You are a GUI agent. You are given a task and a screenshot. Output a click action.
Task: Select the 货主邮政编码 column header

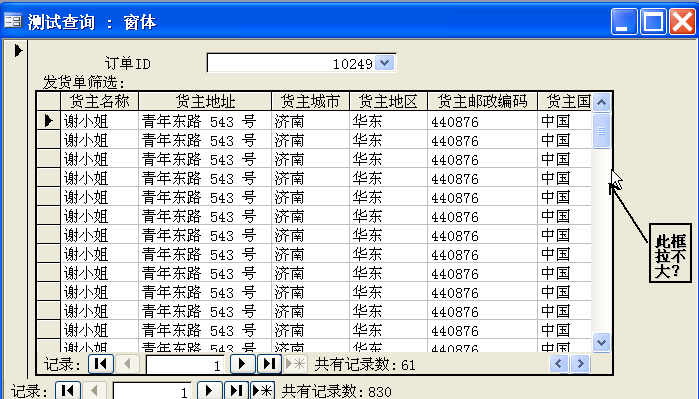point(482,102)
